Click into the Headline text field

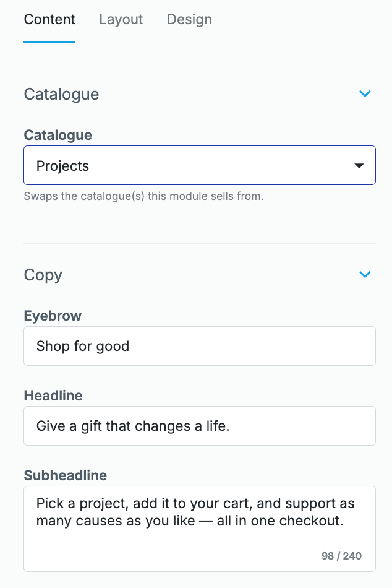[x=199, y=426]
